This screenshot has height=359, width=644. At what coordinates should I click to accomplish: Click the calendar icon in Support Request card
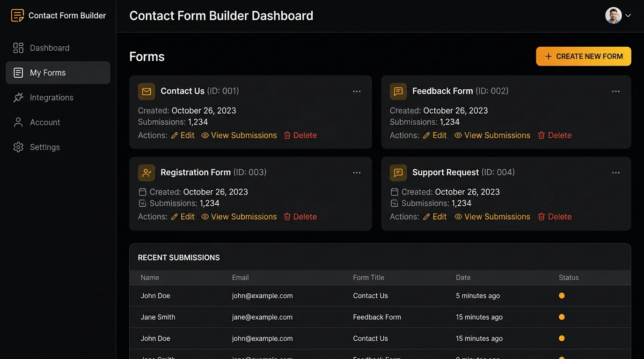click(395, 192)
